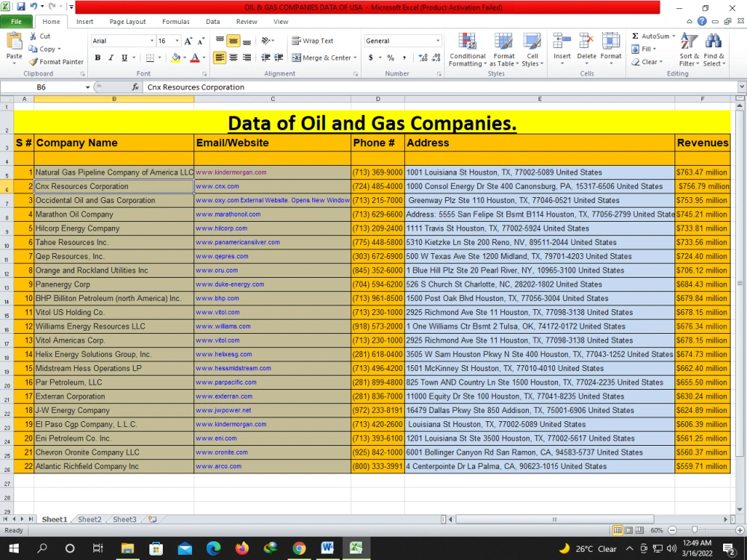This screenshot has height=560, width=747.
Task: Expand the Copy dropdown arrow
Action: (x=59, y=49)
